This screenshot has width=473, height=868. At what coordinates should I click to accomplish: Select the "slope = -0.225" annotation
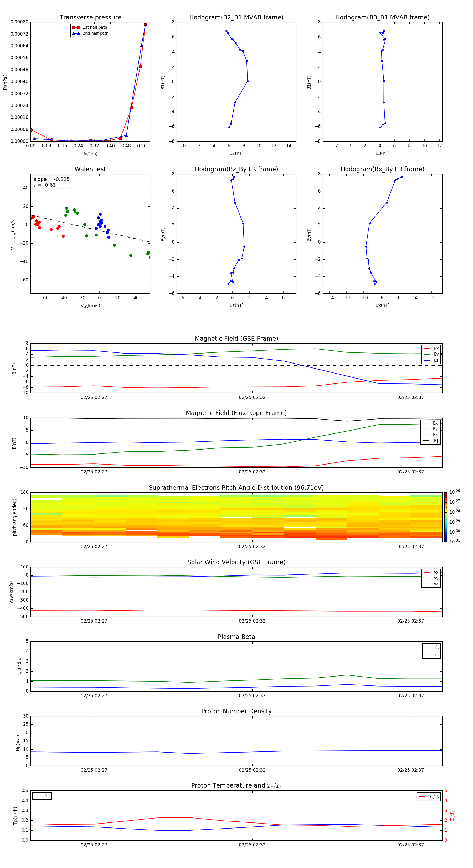(52, 179)
